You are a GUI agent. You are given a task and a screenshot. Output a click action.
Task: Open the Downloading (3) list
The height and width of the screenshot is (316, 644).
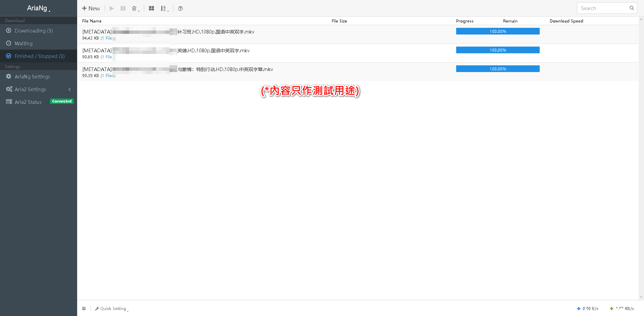[34, 31]
